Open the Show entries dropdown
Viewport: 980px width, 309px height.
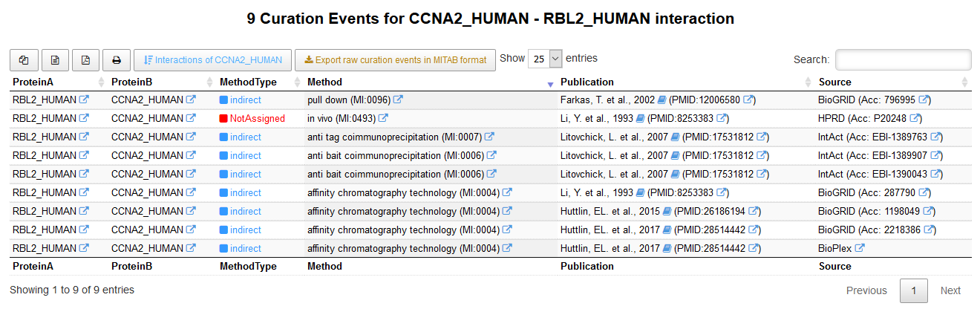pos(545,59)
